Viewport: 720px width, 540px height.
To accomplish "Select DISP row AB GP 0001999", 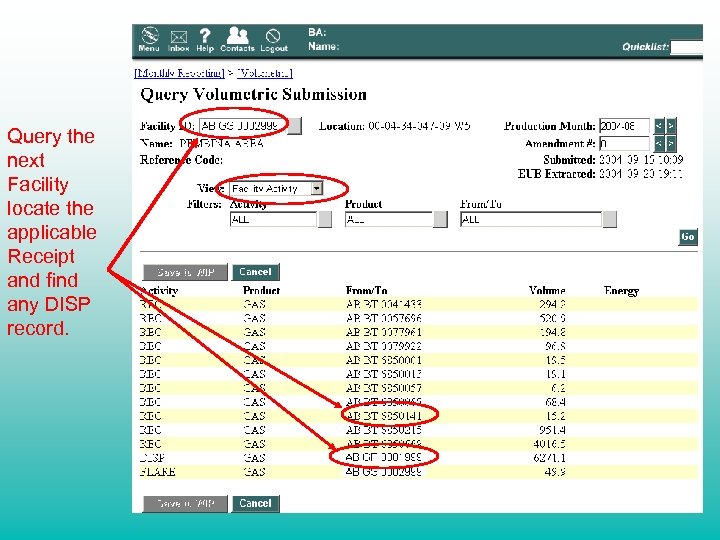I will click(x=418, y=458).
